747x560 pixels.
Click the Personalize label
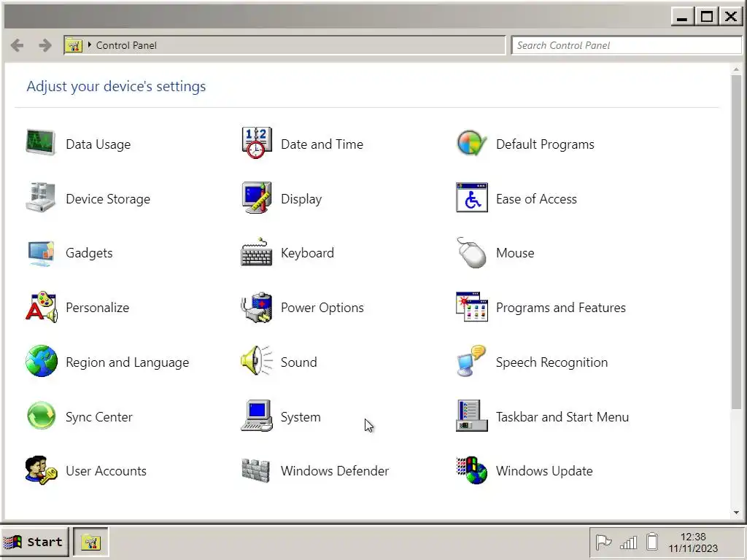pyautogui.click(x=98, y=308)
